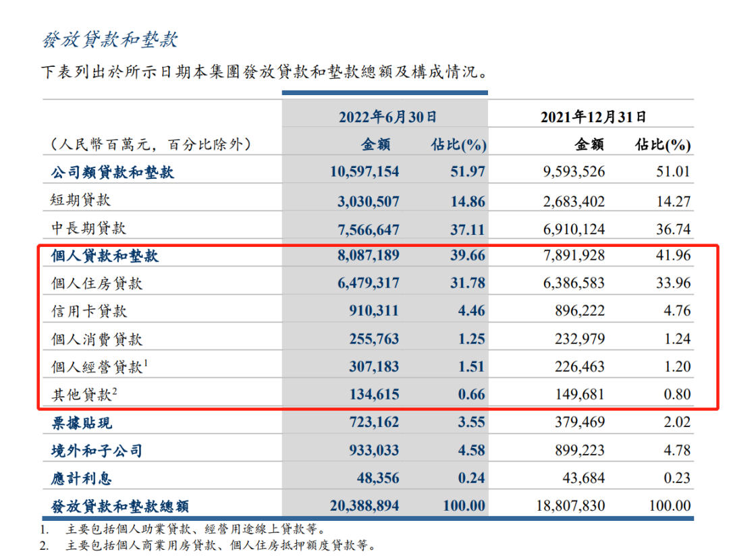Click superscript 1 beside 個人經營貸款
This screenshot has width=729, height=560.
pos(146,363)
